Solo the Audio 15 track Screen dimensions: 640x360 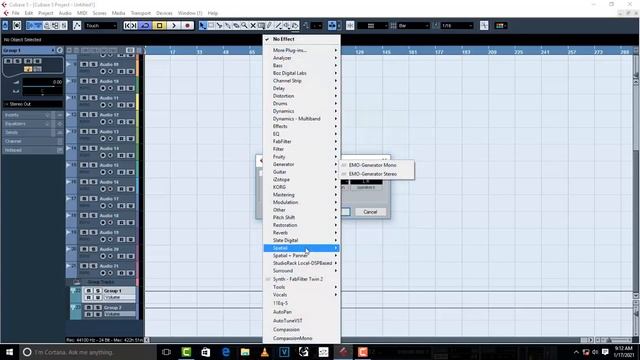click(x=93, y=165)
